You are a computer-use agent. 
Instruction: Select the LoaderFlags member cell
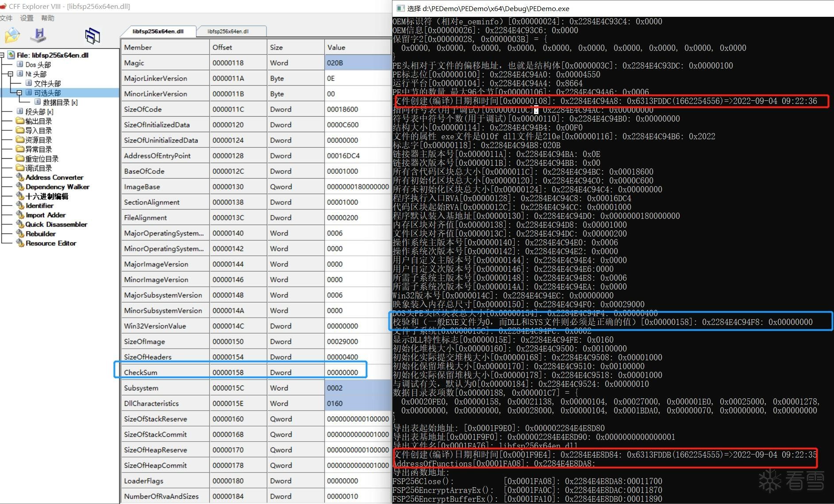coord(165,481)
